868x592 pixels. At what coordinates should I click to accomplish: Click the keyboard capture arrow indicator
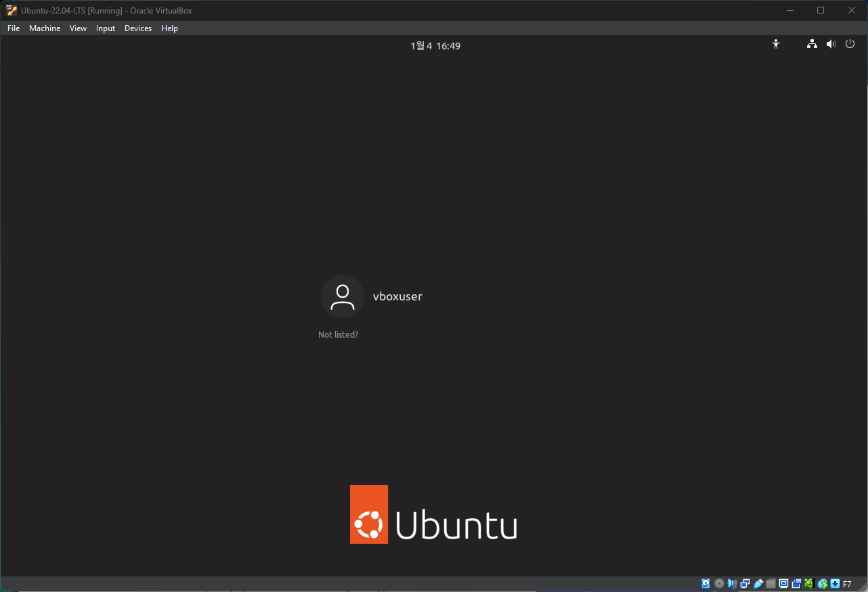click(x=836, y=584)
